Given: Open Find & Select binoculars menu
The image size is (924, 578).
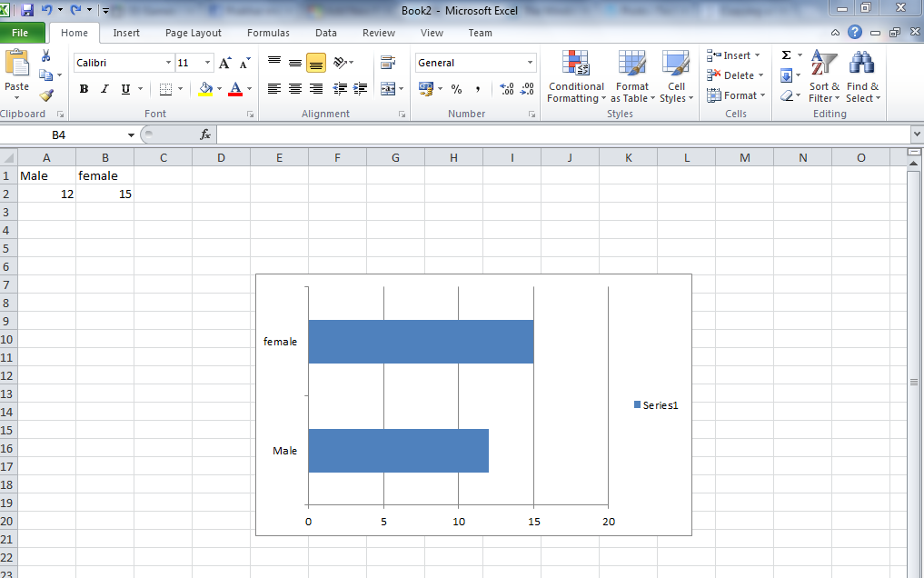Looking at the screenshot, I should (863, 76).
